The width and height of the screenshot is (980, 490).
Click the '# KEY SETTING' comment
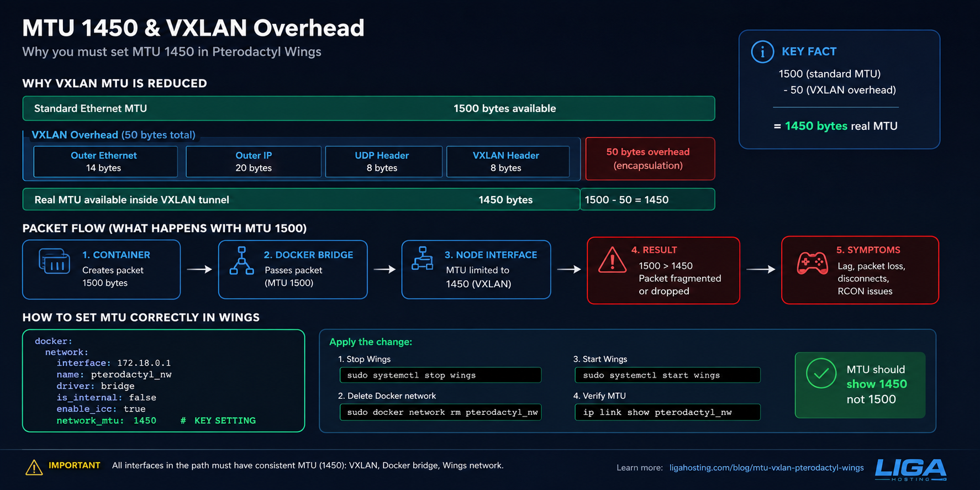pyautogui.click(x=218, y=420)
